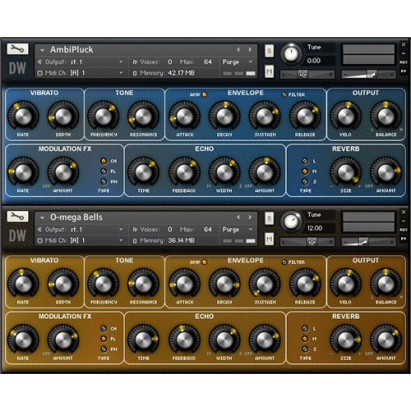Select previous preset arrow in O-mega Bells header
Screen dimensions: 411x411
[238, 217]
